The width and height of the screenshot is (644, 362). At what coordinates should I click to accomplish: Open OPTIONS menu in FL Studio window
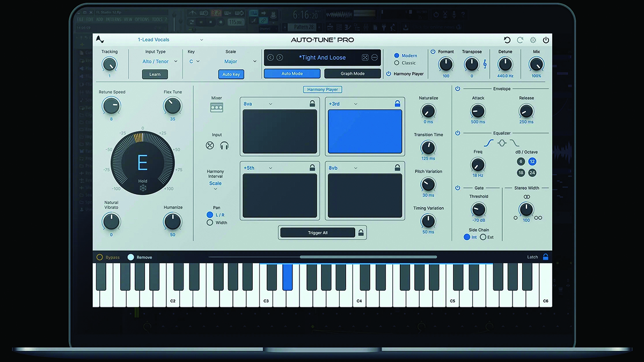pyautogui.click(x=142, y=19)
